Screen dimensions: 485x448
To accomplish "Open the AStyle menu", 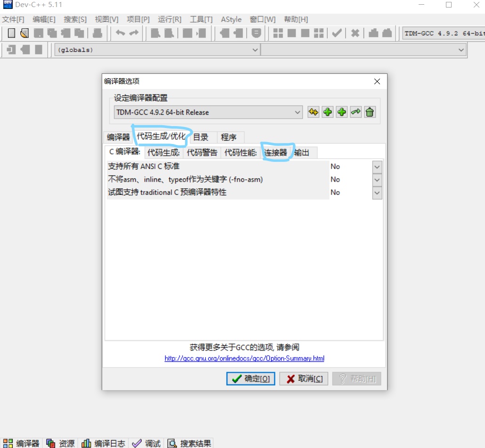I will tap(231, 19).
